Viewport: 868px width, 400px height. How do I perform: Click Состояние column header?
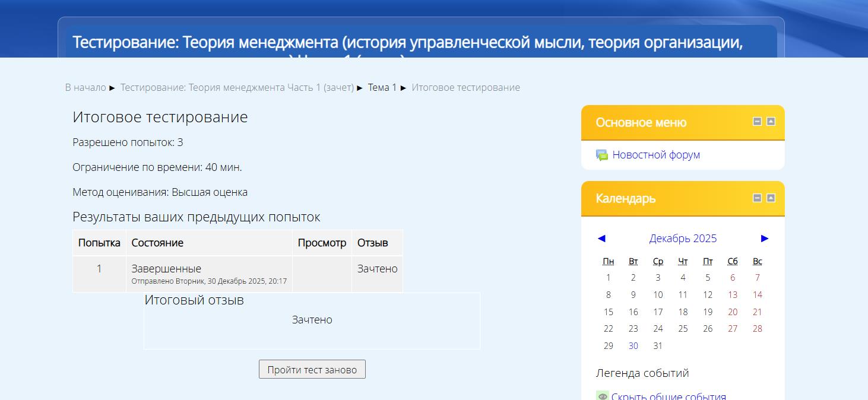(209, 243)
